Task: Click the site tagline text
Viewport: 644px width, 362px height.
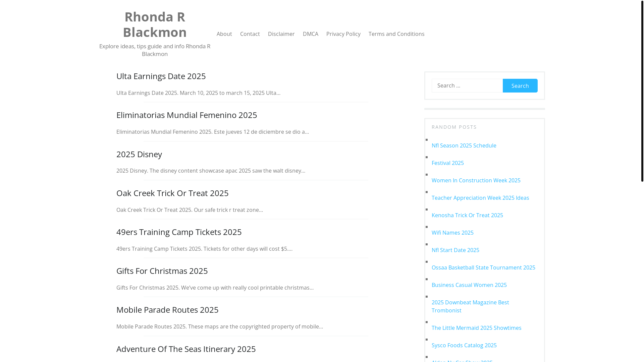Action: tap(155, 50)
